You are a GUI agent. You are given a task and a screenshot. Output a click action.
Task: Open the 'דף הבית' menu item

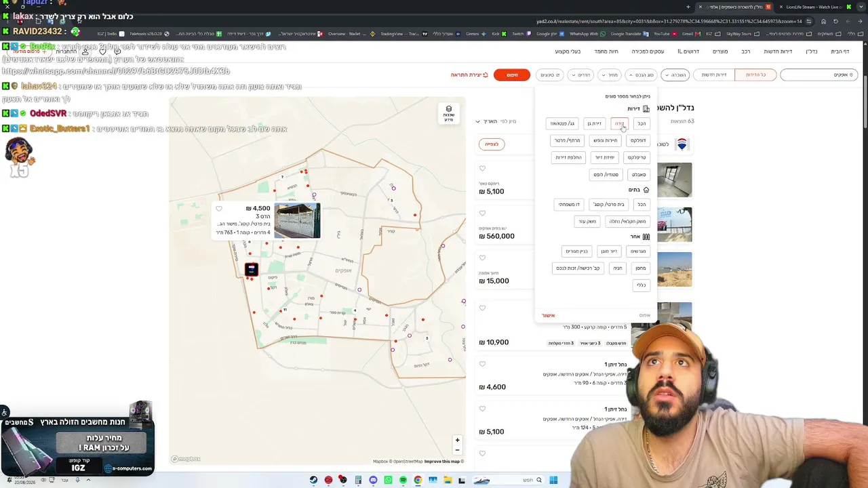click(840, 52)
